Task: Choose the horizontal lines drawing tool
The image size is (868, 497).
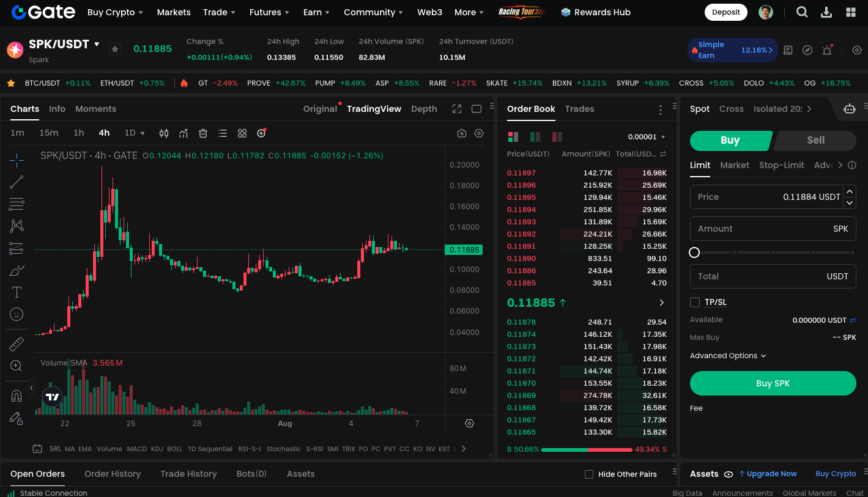Action: (17, 204)
